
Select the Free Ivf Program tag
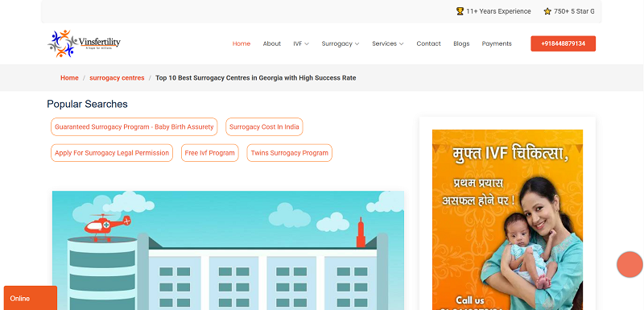(x=210, y=153)
